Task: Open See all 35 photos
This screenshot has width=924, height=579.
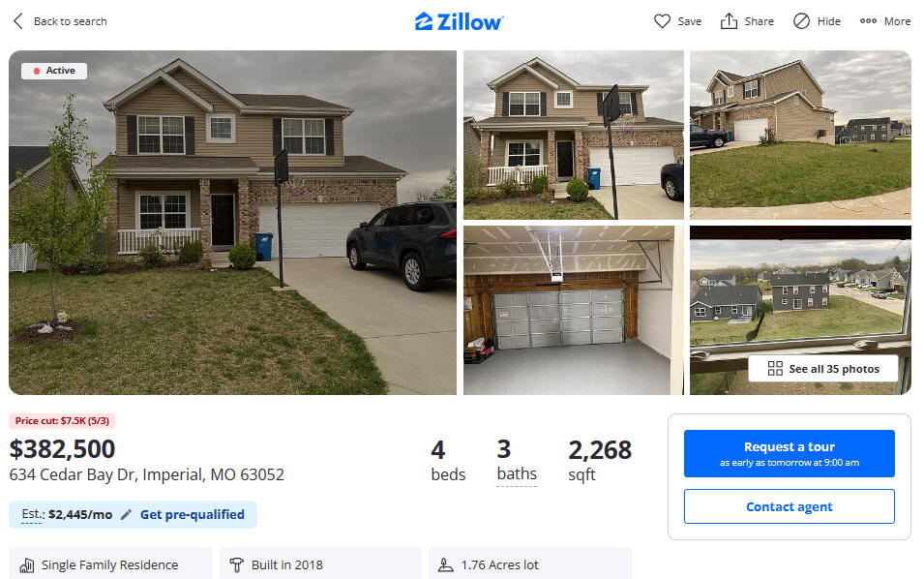Action: pos(822,369)
